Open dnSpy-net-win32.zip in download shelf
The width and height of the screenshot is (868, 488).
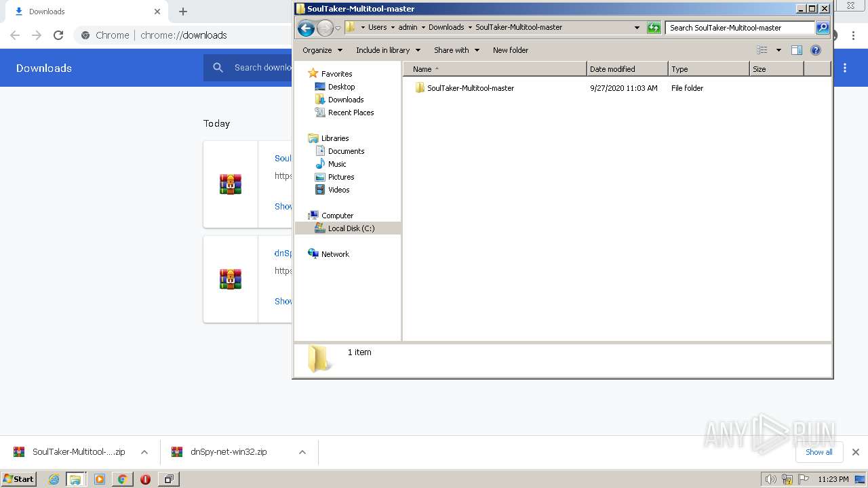click(220, 452)
